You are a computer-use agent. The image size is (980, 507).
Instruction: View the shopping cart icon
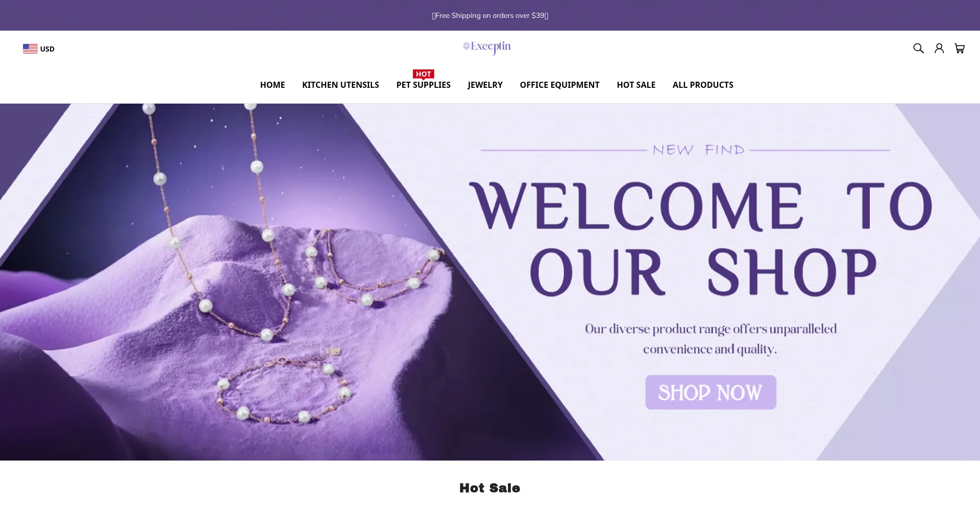tap(960, 49)
